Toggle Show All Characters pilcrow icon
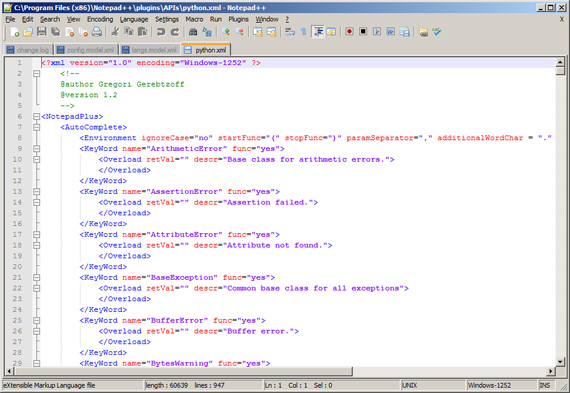Image resolution: width=570 pixels, height=393 pixels. [304, 32]
